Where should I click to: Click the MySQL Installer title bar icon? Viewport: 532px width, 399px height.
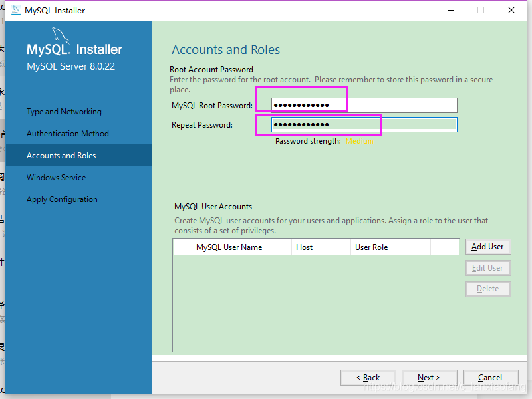pos(15,10)
